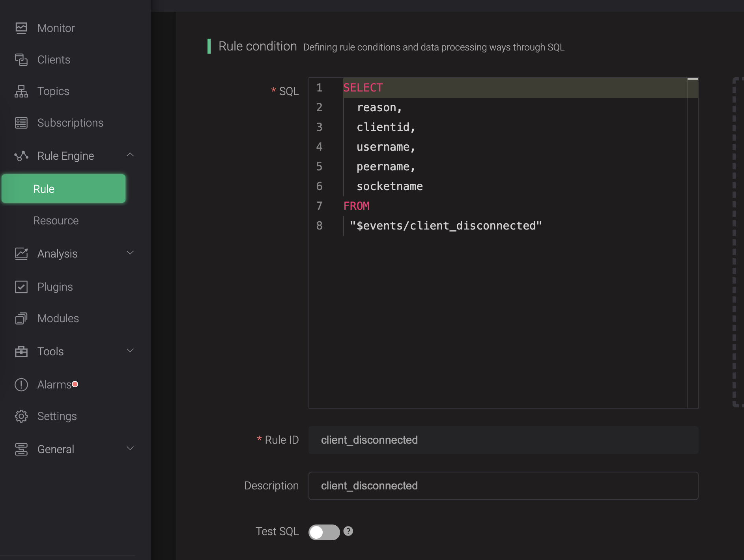This screenshot has height=560, width=744.
Task: Click the "$events/client_disconnected" string in editor
Action: pos(446,226)
